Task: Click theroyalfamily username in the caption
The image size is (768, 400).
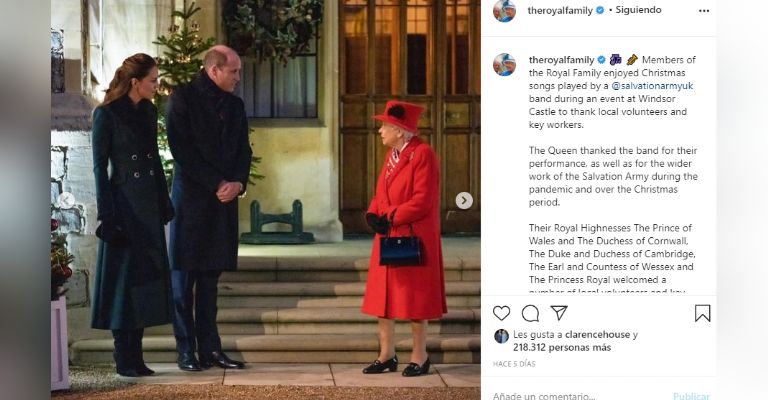Action: tap(561, 60)
